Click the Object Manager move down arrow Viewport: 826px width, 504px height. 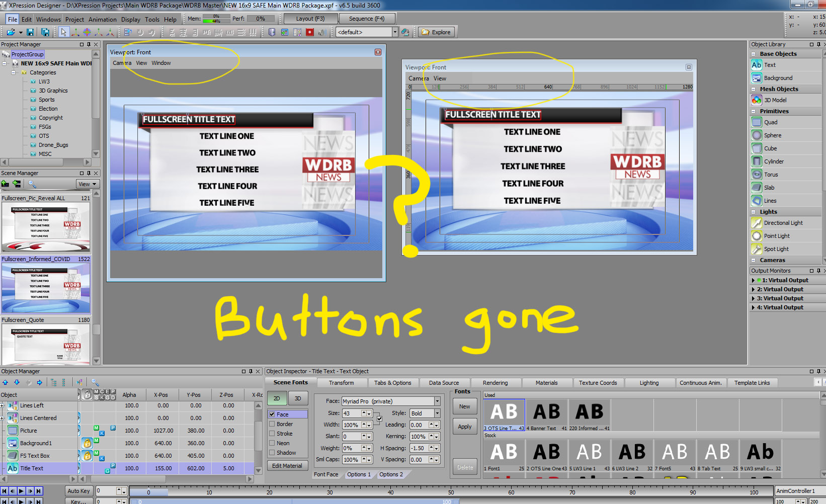point(17,382)
